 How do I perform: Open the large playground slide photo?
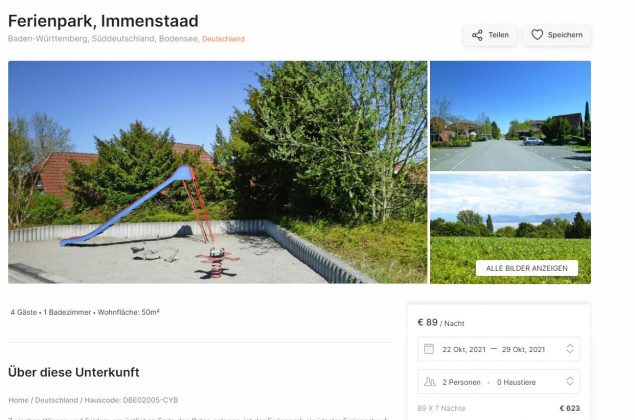(217, 172)
